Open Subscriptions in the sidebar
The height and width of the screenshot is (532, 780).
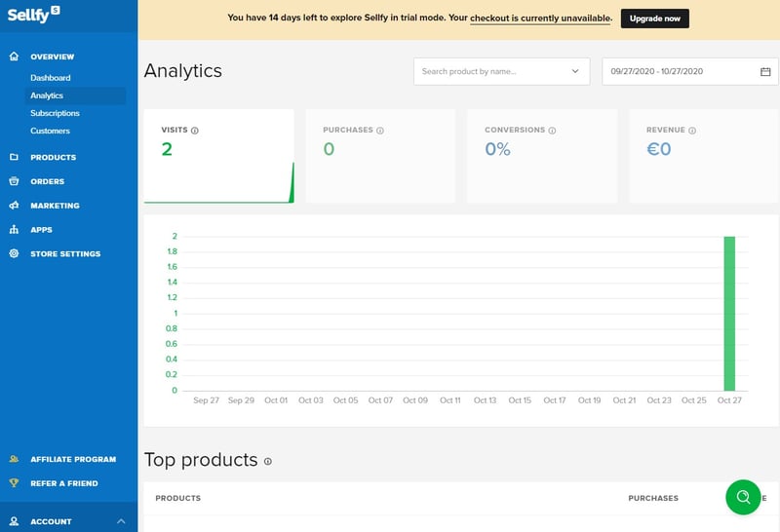tap(55, 113)
